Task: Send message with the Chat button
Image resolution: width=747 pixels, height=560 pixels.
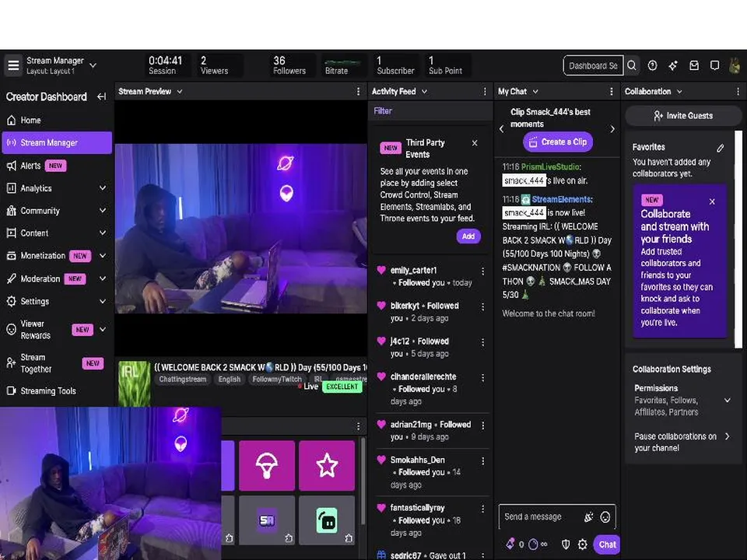Action: pos(607,544)
